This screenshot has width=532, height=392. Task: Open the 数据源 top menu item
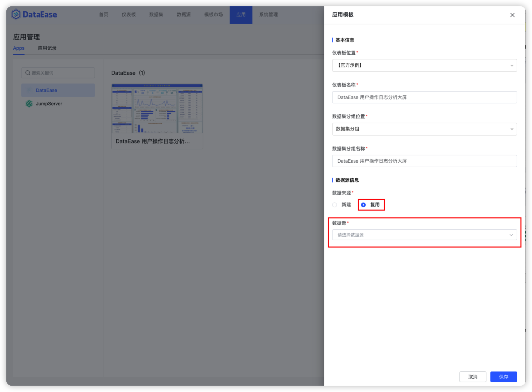[x=184, y=15]
